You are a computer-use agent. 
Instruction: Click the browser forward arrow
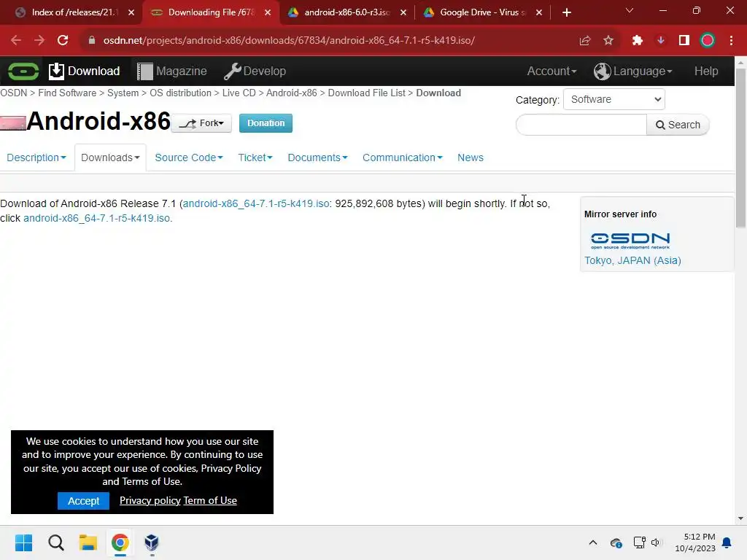tap(39, 41)
